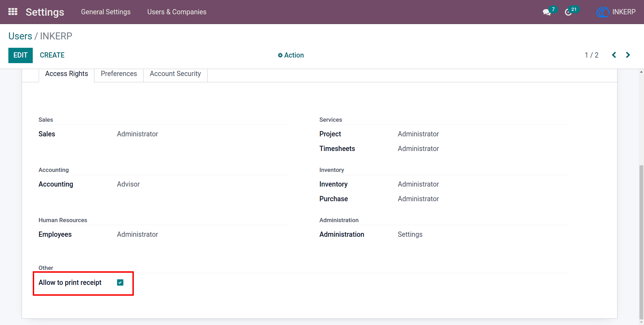
Task: Click the Services section heading
Action: click(x=331, y=120)
